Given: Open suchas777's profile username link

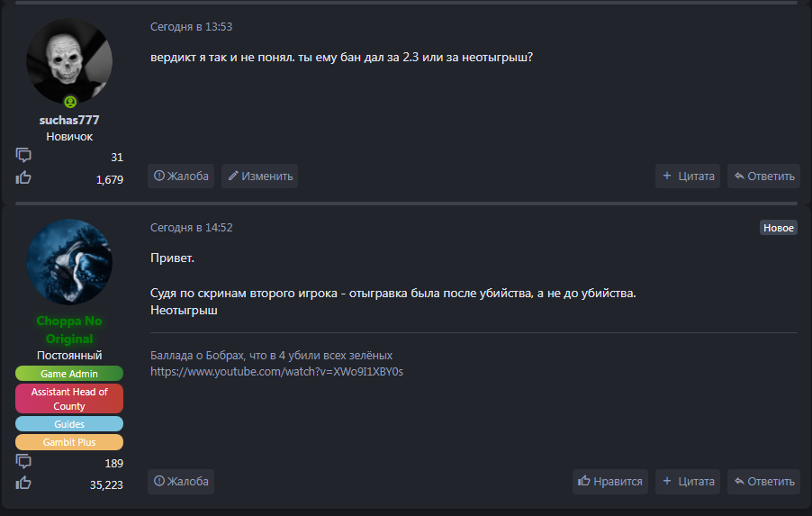Looking at the screenshot, I should (x=69, y=120).
